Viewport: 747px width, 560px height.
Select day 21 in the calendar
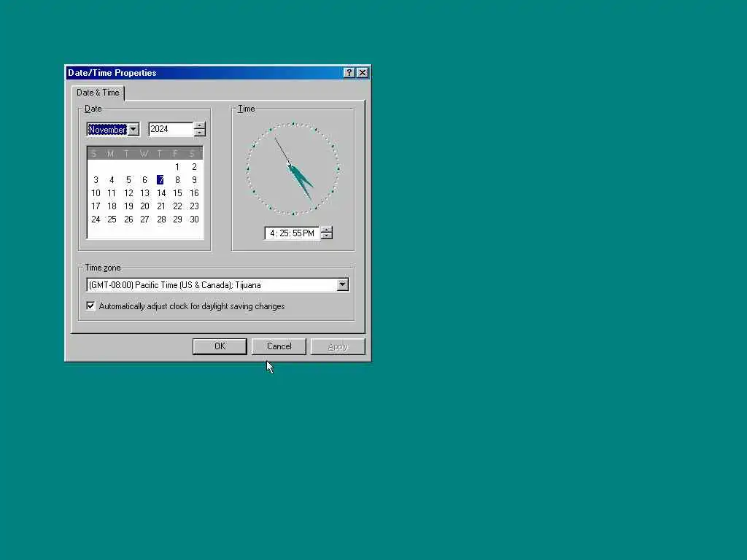[161, 206]
